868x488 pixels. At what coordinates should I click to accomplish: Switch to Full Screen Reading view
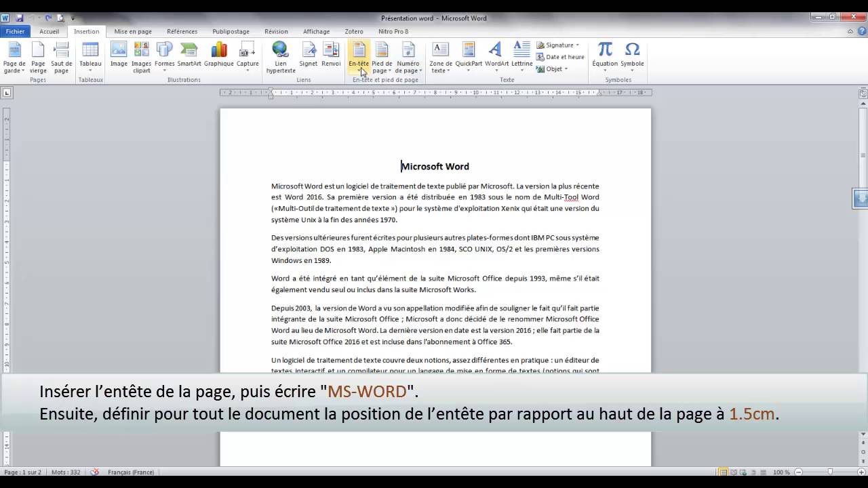pos(734,472)
